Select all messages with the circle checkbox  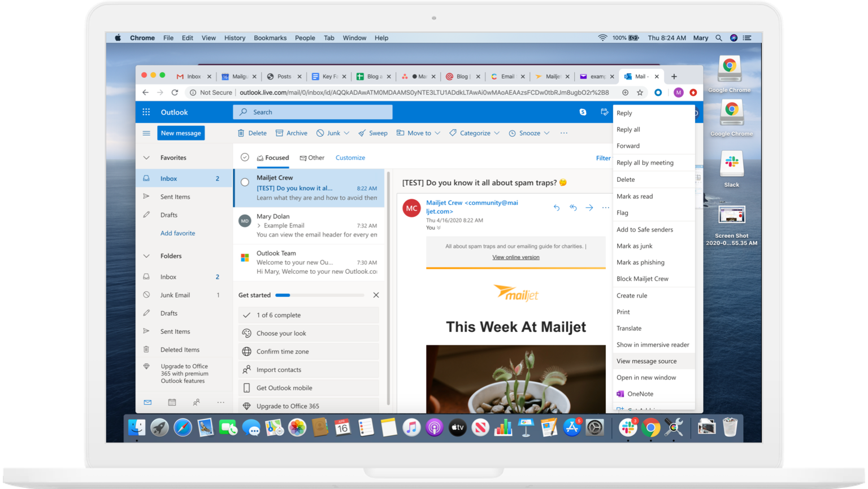point(245,158)
